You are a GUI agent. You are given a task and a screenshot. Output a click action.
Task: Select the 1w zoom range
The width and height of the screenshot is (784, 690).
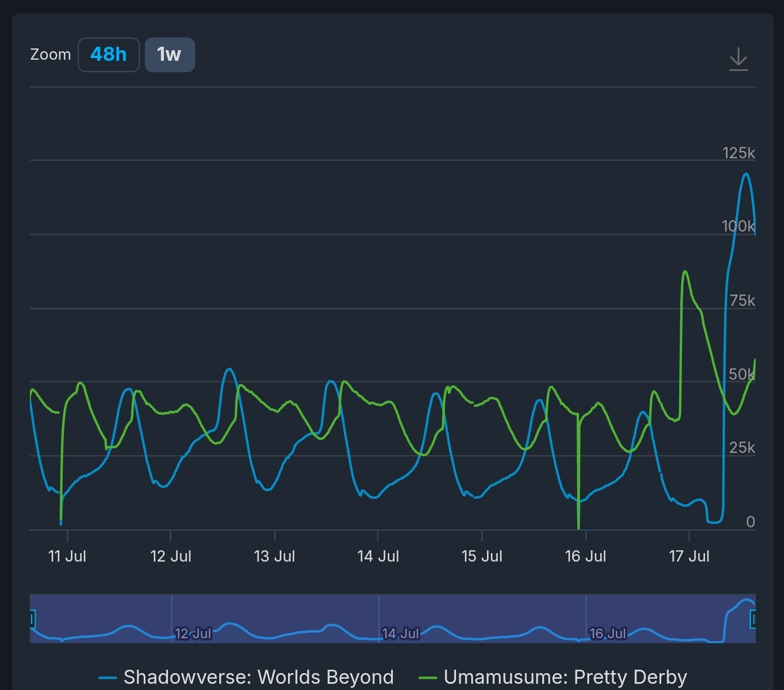[170, 55]
